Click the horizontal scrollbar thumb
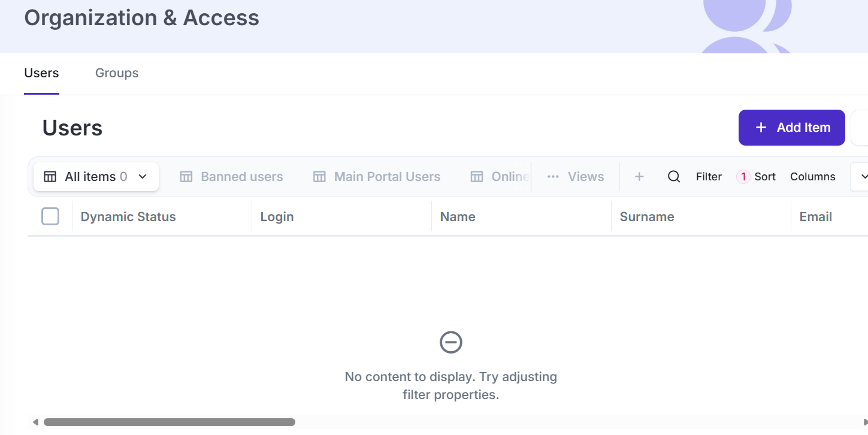The height and width of the screenshot is (435, 868). coord(170,422)
